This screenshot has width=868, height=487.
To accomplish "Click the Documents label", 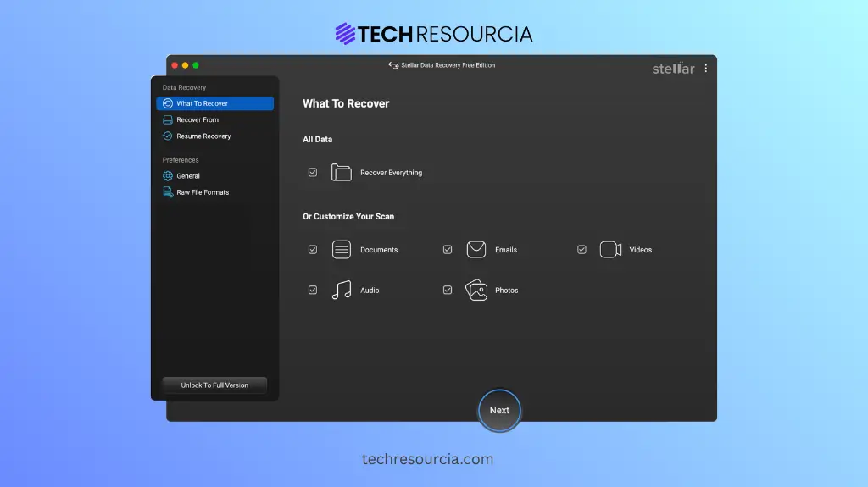I will [379, 250].
